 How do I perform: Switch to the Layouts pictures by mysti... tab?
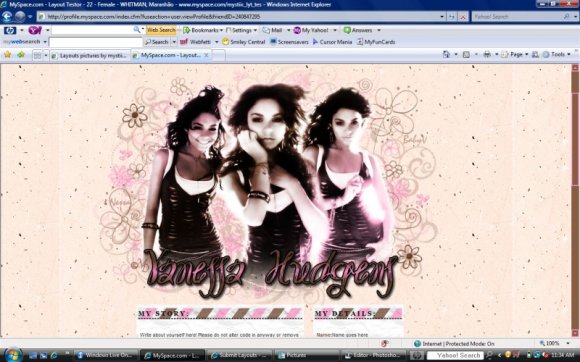point(90,55)
